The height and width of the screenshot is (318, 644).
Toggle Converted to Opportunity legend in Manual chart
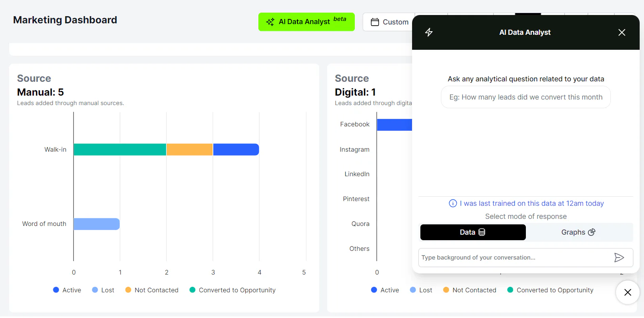click(233, 290)
